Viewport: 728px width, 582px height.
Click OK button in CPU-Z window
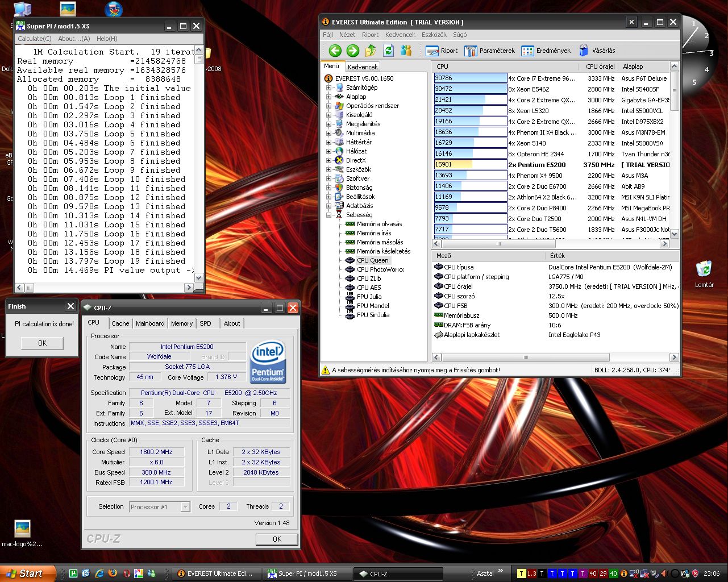[277, 539]
